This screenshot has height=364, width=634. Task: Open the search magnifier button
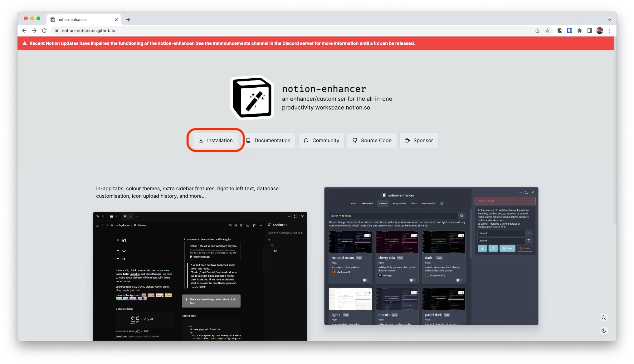[x=604, y=318]
